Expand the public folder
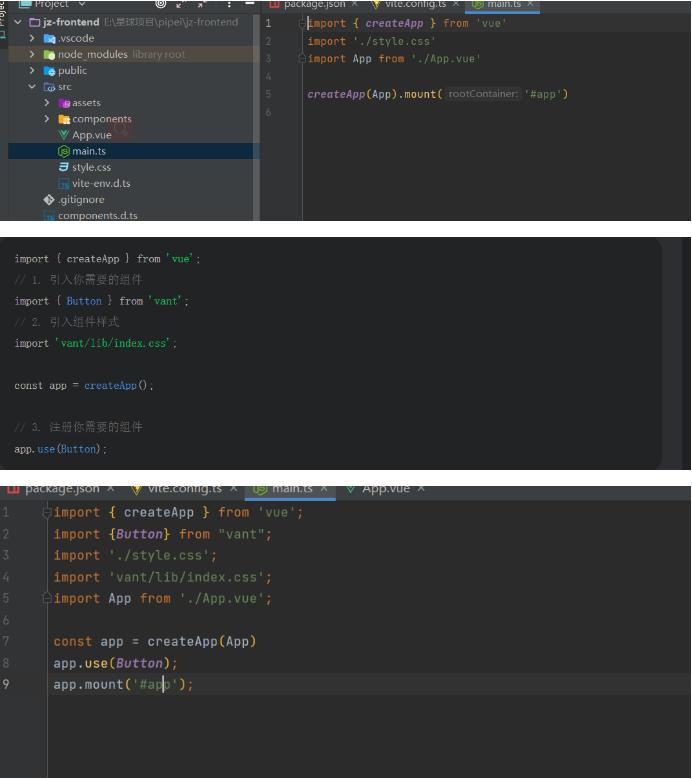The image size is (692, 779). point(32,70)
